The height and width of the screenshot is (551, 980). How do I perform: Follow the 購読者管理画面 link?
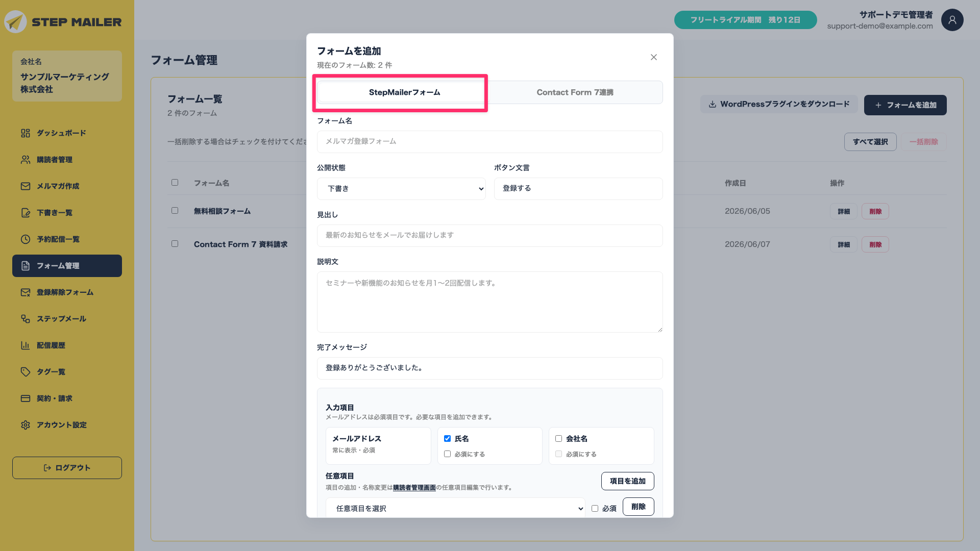pos(414,488)
